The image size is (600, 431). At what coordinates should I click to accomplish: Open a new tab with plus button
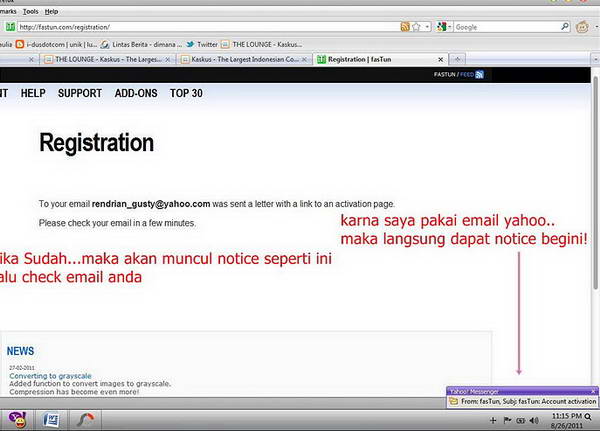coord(457,59)
